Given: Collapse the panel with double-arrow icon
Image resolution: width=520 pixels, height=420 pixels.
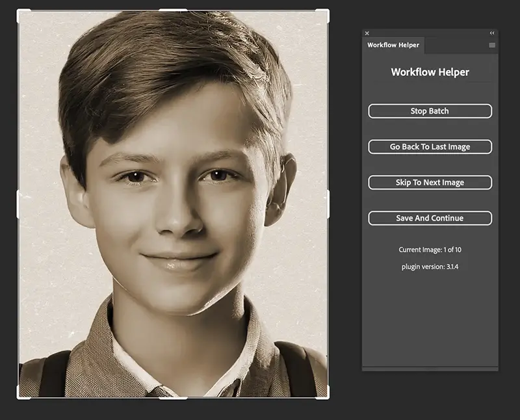Looking at the screenshot, I should [x=492, y=33].
